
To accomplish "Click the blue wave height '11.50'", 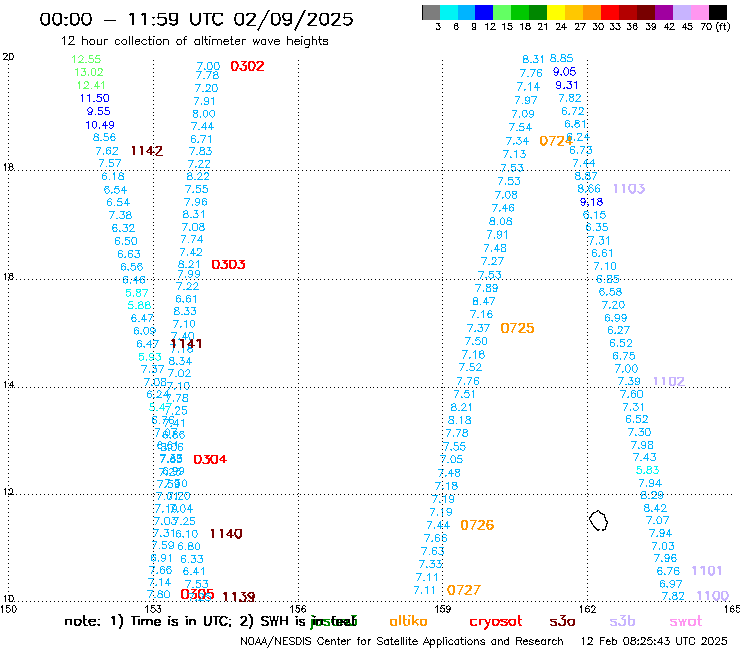I will (94, 98).
